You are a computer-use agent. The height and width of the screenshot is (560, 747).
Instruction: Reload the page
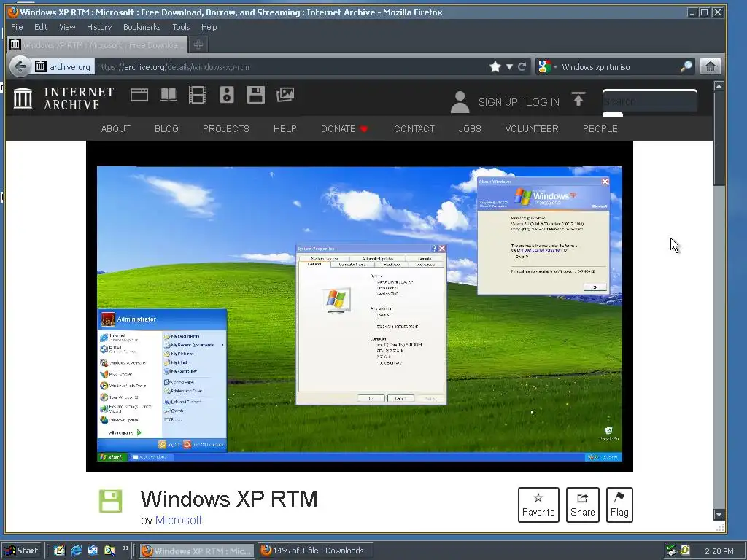522,66
